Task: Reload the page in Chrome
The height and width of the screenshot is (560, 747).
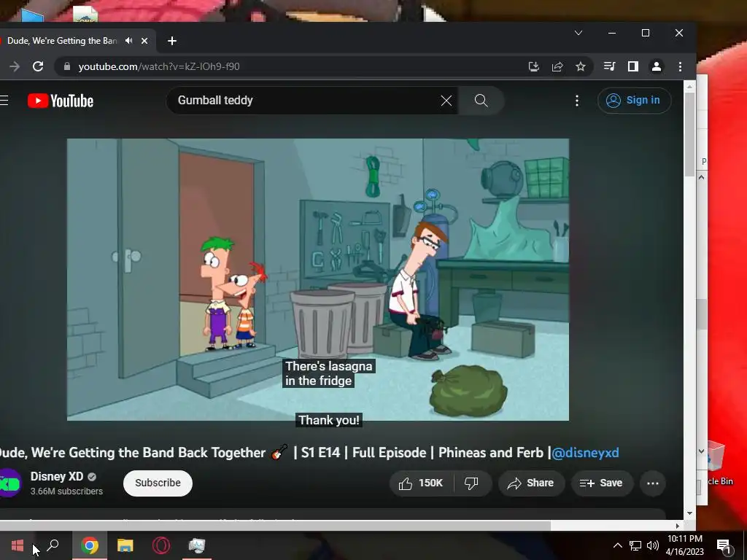Action: [x=38, y=66]
